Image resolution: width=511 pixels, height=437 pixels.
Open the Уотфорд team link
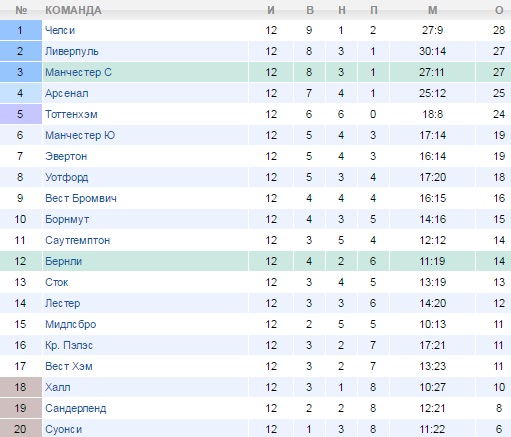(67, 177)
